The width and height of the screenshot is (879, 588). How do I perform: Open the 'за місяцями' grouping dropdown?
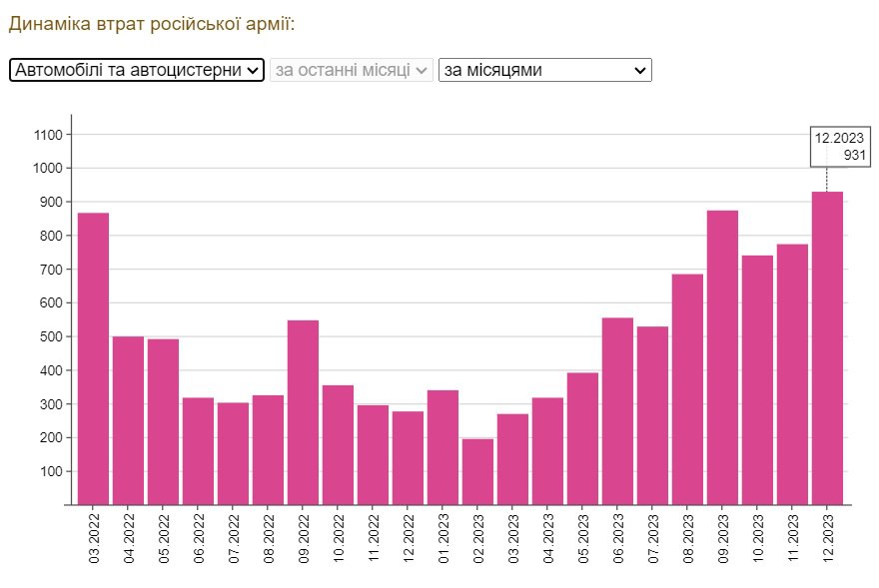[544, 70]
